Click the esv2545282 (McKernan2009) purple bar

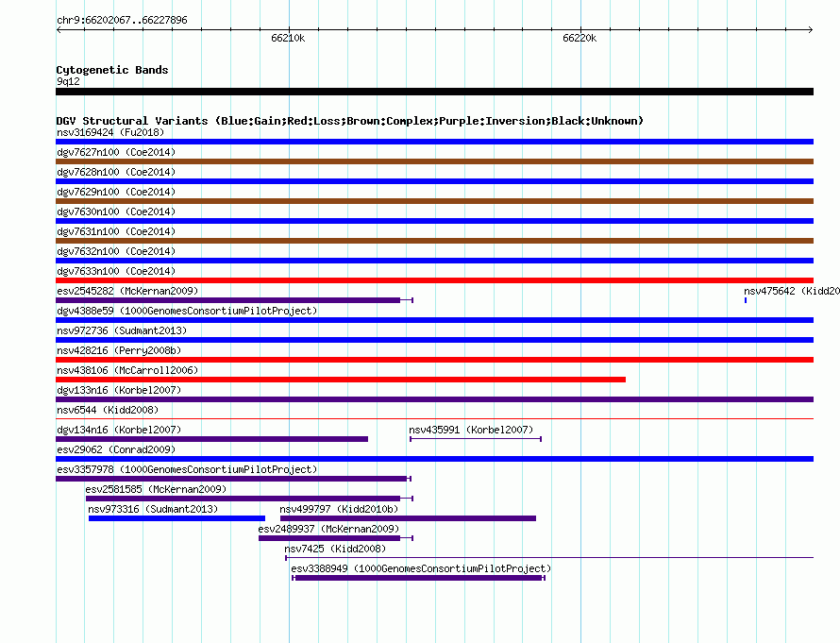(x=234, y=300)
